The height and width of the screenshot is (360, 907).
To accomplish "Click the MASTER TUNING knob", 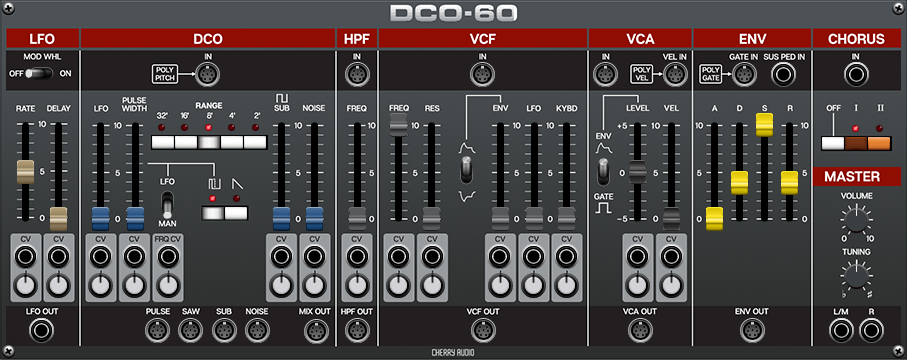I will [856, 275].
